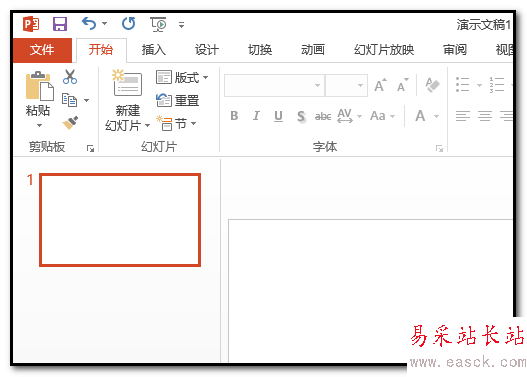527x377 pixels.
Task: Switch to the 动画 (Animations) tab
Action: 313,50
